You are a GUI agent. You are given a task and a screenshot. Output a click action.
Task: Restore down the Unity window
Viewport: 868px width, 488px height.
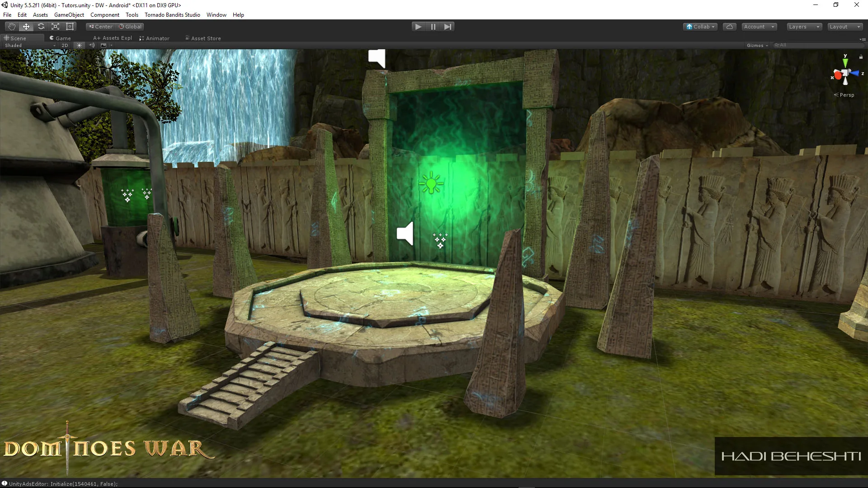coord(836,5)
